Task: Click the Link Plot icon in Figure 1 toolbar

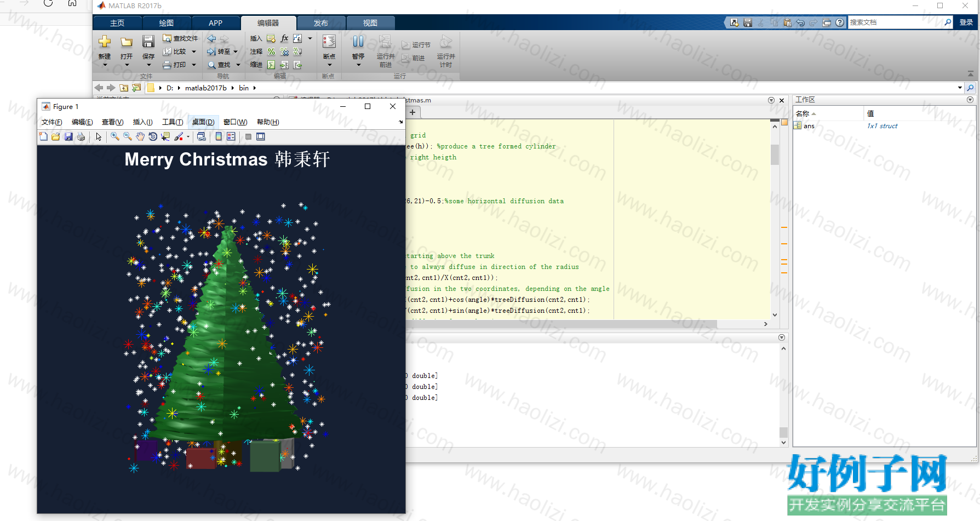Action: (201, 136)
